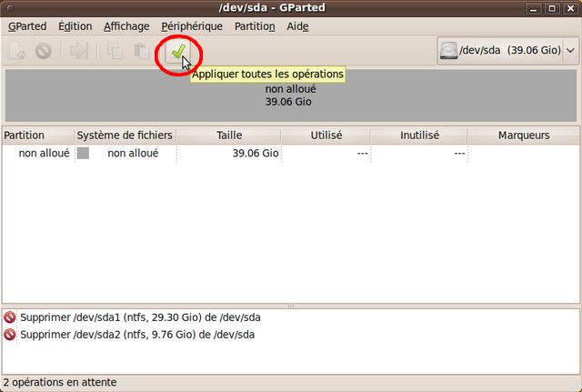Click the gray file system color swatch
Screen dimensions: 582x392
coord(83,153)
